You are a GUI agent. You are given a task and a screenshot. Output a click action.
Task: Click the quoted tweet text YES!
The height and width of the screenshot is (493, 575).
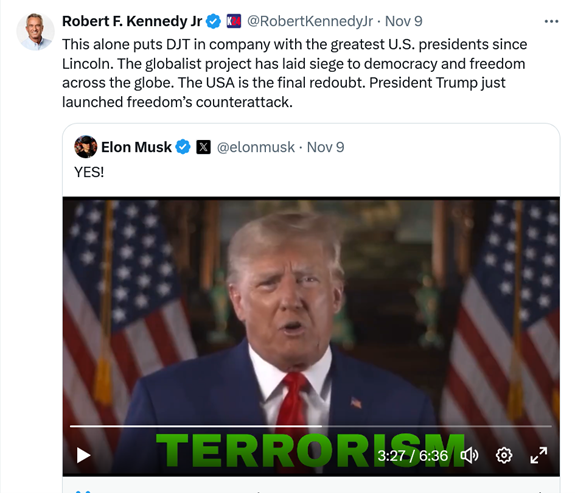click(89, 172)
